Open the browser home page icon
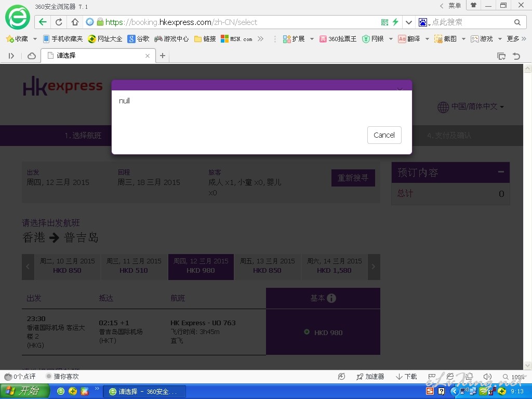Viewport: 532px width, 399px height. click(x=75, y=22)
